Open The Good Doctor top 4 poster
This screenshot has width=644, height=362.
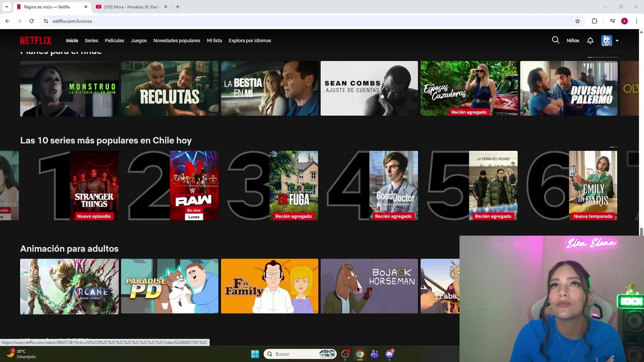coord(393,186)
